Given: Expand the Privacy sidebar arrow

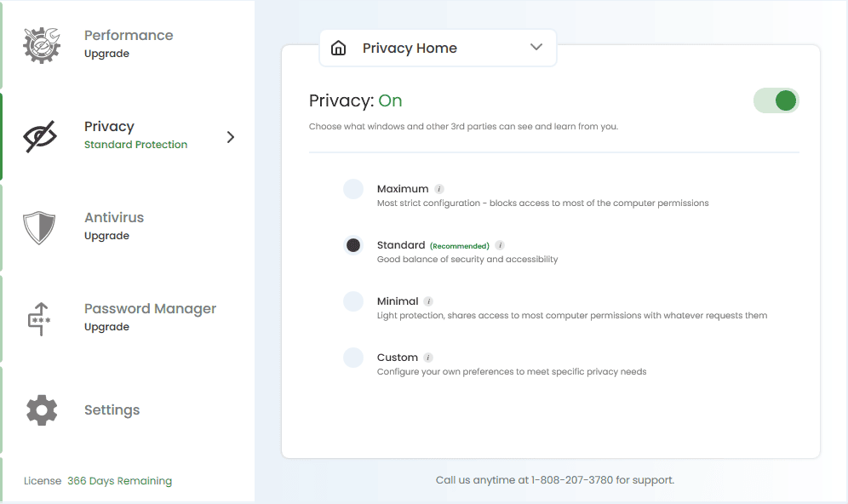Looking at the screenshot, I should [231, 137].
